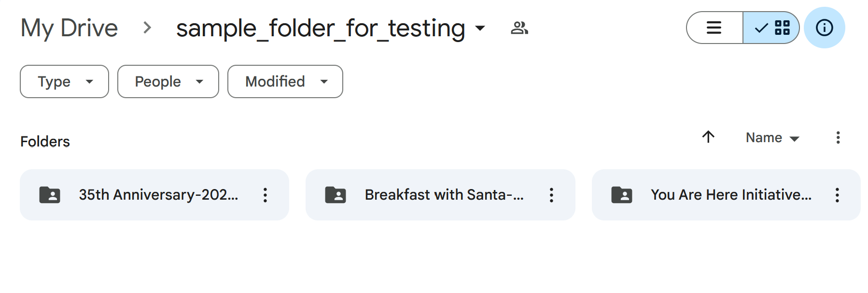Expand the People filter dropdown

click(168, 82)
